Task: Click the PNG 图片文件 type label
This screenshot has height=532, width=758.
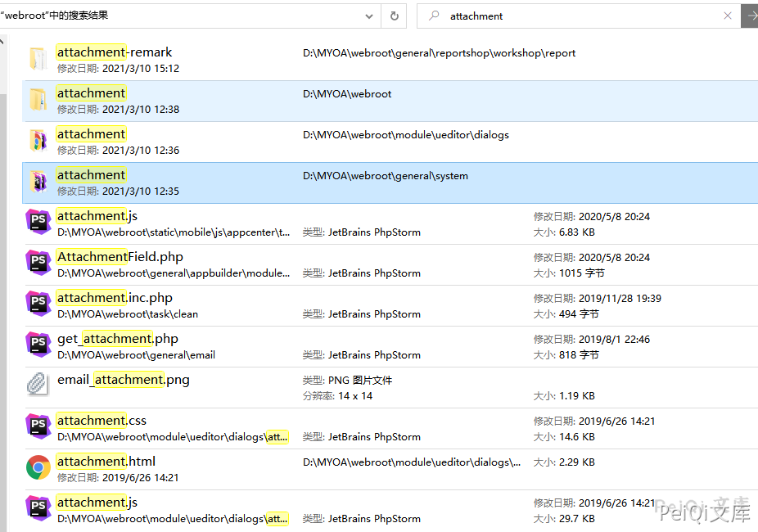Action: tap(360, 381)
